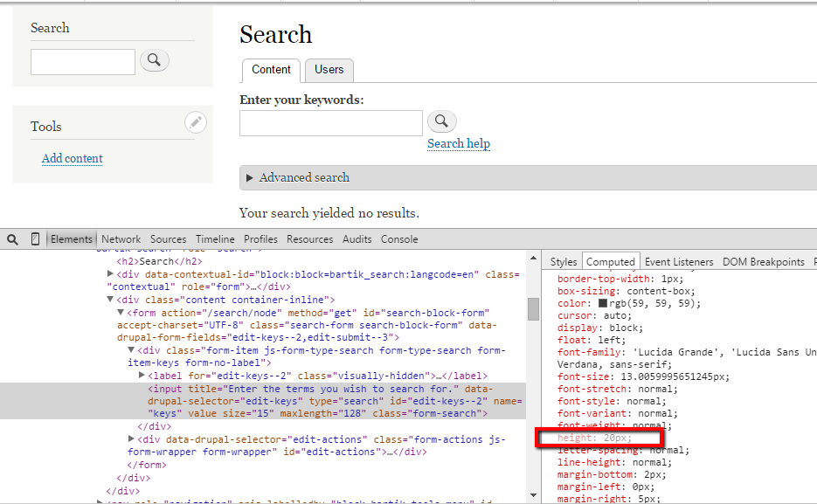Open the Add content link

coord(73,158)
